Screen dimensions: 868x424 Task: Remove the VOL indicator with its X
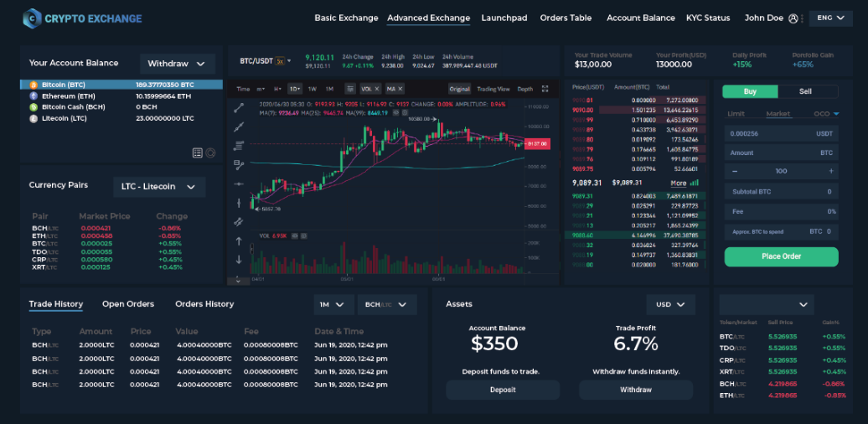coord(376,89)
